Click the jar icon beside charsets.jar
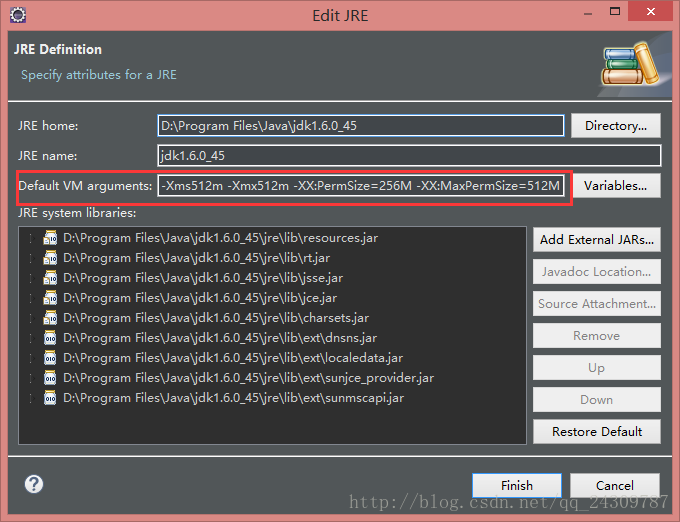Viewport: 680px width, 522px height. point(50,317)
